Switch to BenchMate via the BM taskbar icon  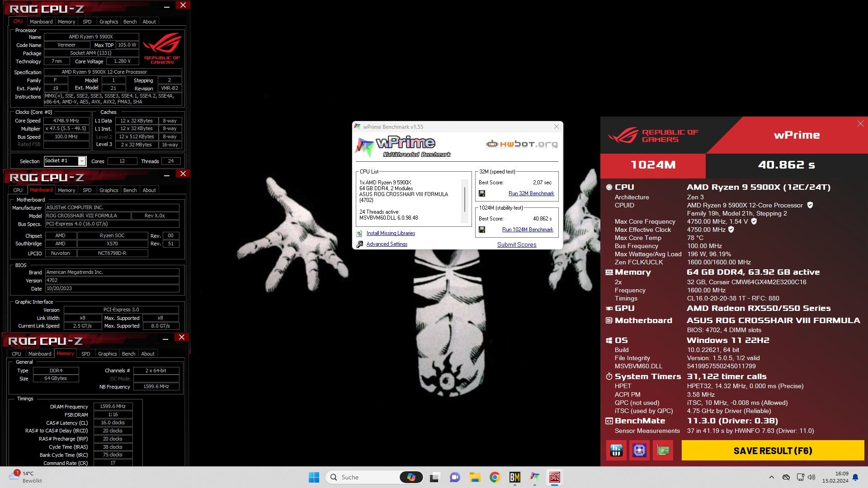click(x=514, y=477)
